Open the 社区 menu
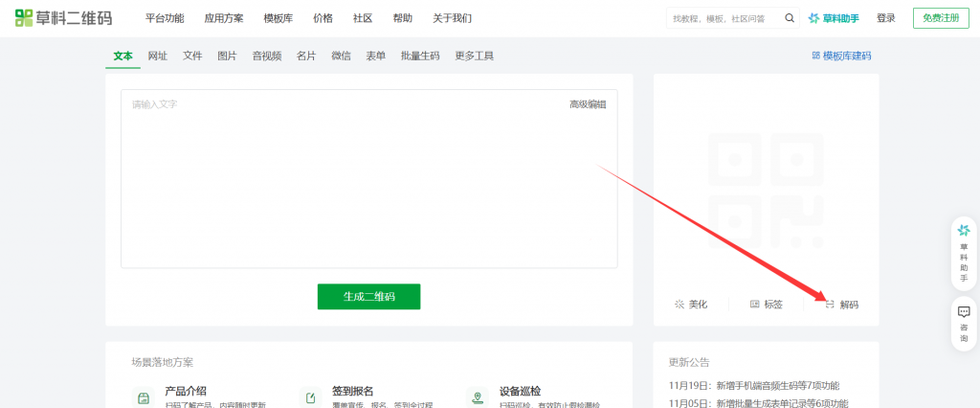 coord(363,18)
